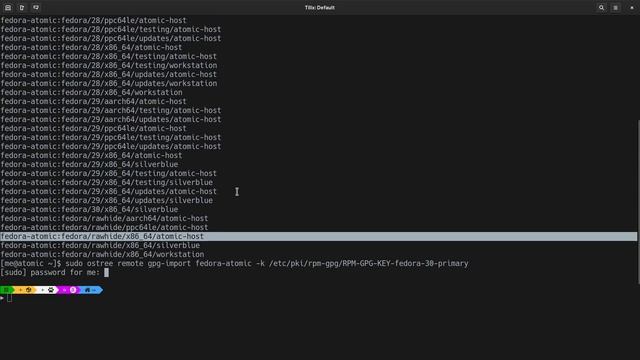The height and width of the screenshot is (360, 640).
Task: Click the sudo password prompt cursor
Action: [107, 272]
